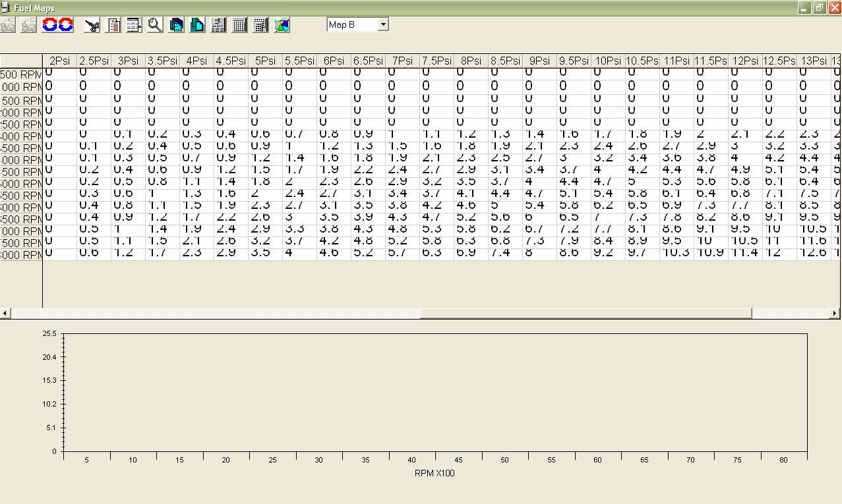The height and width of the screenshot is (504, 842).
Task: Click the horizontal scrollbar left arrow
Action: pos(5,314)
